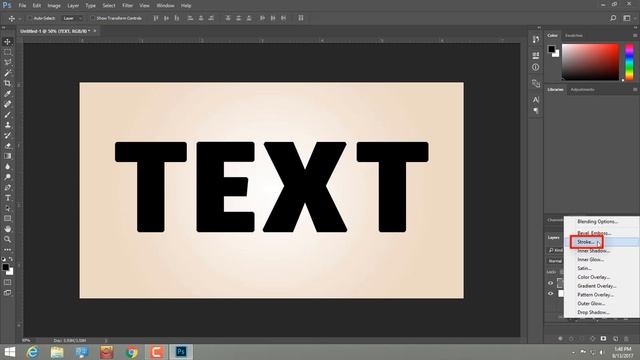Open the Info panel icon

[536, 67]
